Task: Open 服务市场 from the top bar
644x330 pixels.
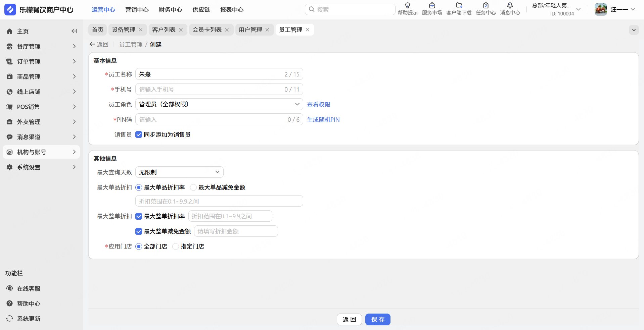Action: 432,6
